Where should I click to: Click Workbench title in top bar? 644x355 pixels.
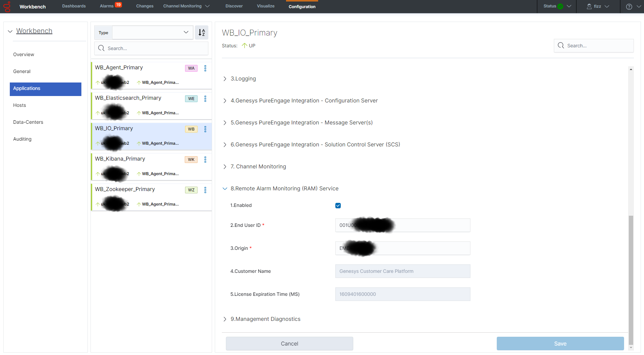click(32, 6)
